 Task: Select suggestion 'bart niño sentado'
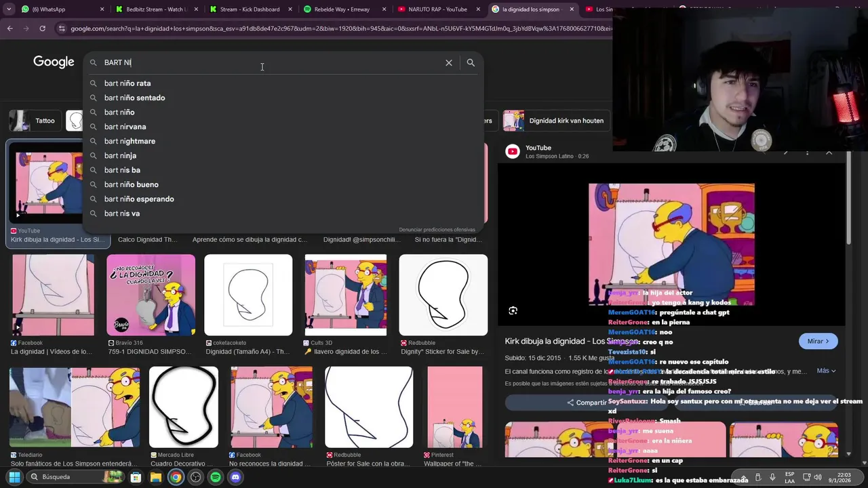(x=283, y=98)
